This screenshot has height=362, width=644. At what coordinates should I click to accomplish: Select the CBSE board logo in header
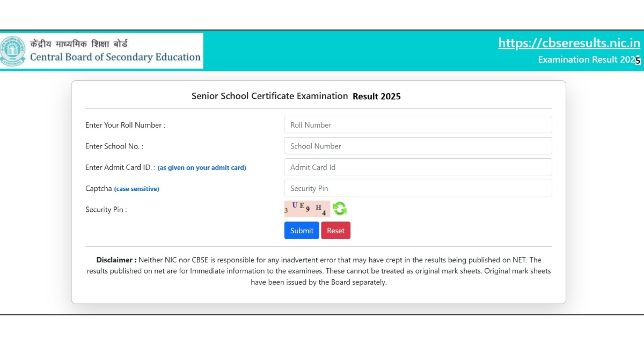coord(12,50)
